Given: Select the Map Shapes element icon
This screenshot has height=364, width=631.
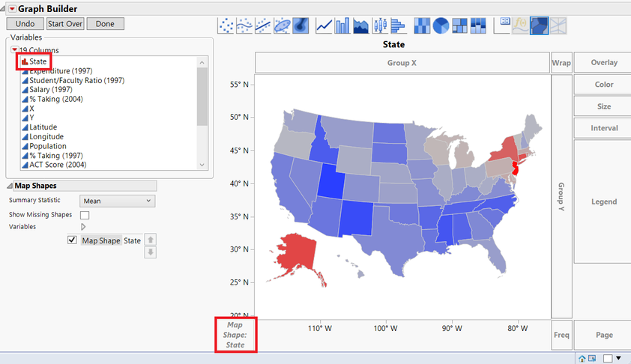Looking at the screenshot, I should pyautogui.click(x=540, y=25).
